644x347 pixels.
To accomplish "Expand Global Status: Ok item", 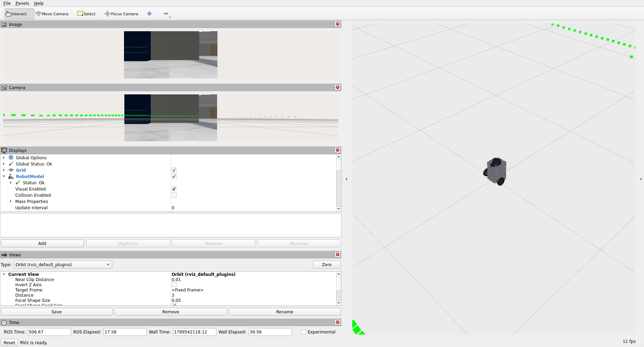I will [x=4, y=164].
